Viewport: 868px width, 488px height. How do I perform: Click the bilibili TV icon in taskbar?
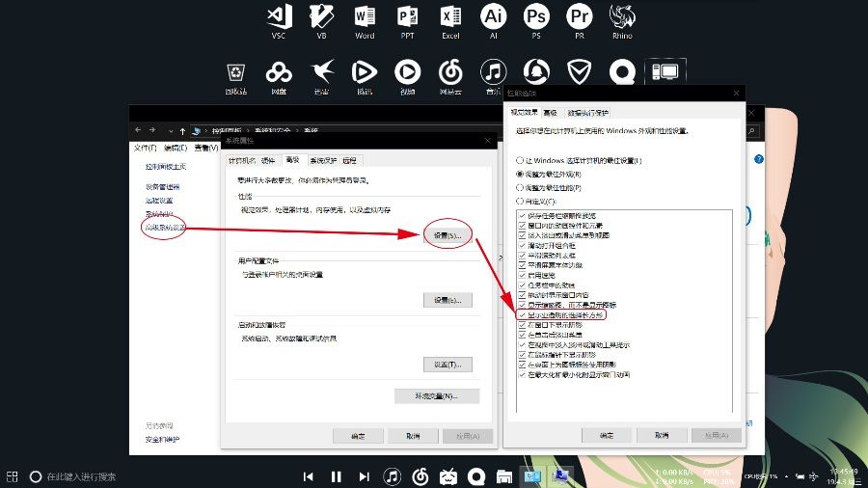pos(448,476)
